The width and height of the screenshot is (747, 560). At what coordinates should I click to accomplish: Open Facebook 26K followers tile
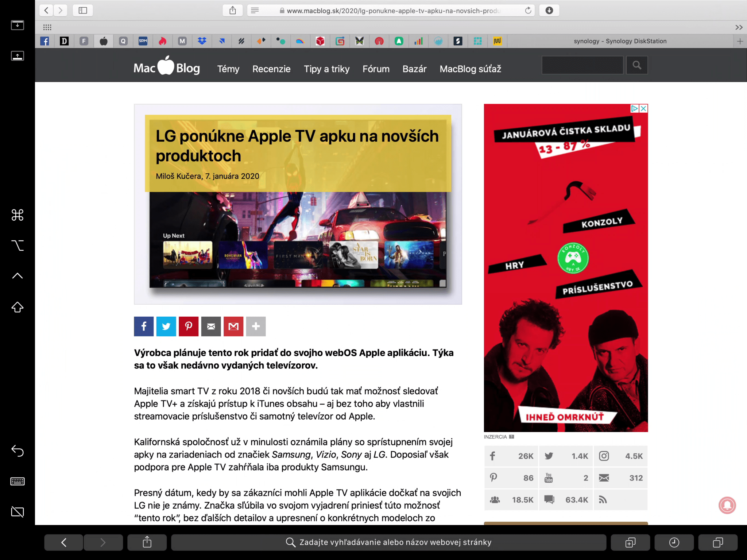[511, 456]
